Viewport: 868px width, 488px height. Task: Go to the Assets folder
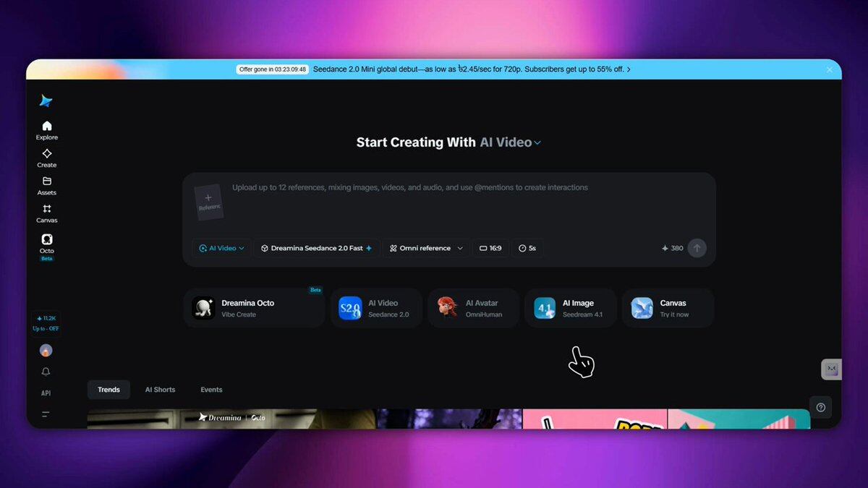point(47,185)
